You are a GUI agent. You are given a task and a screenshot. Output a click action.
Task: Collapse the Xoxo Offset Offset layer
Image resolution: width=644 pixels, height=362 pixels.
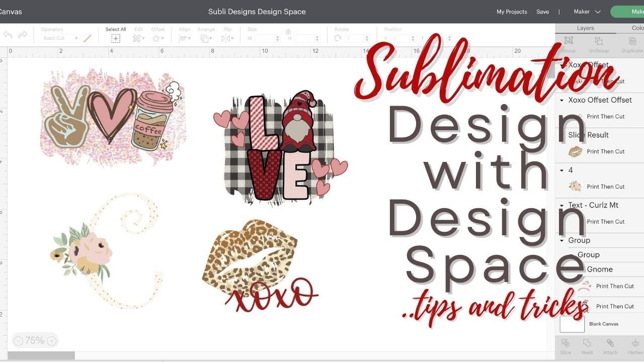(x=562, y=100)
